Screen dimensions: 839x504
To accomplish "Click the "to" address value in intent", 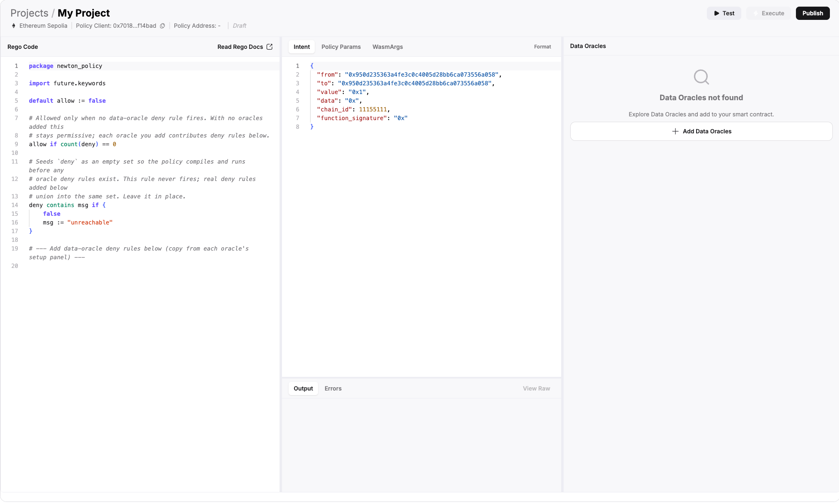I will (415, 83).
